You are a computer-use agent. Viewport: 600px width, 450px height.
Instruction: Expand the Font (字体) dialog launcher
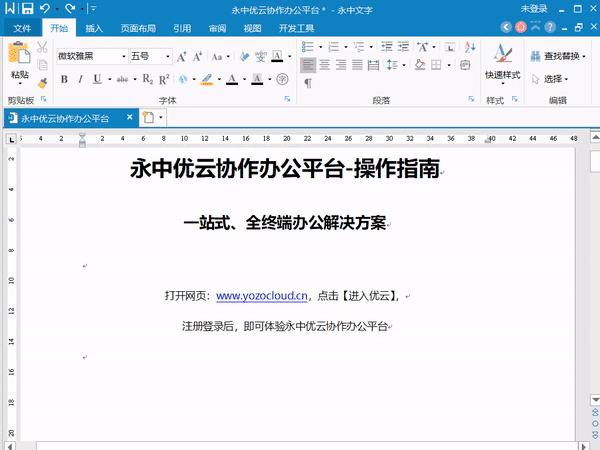(x=287, y=99)
